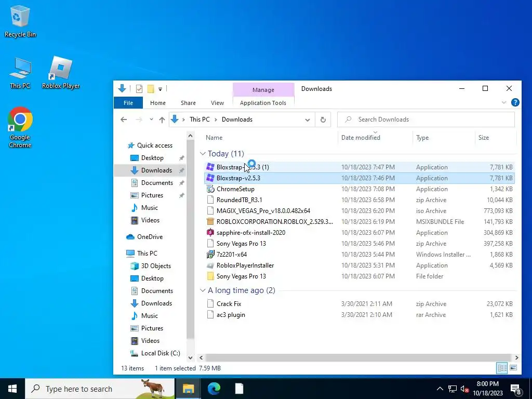Open the Windows Start menu
This screenshot has height=399, width=532.
click(x=12, y=389)
